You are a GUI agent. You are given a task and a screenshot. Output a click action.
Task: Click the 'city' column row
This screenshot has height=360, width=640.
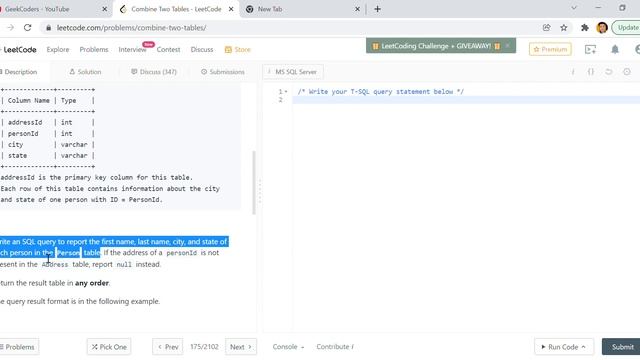tap(47, 144)
